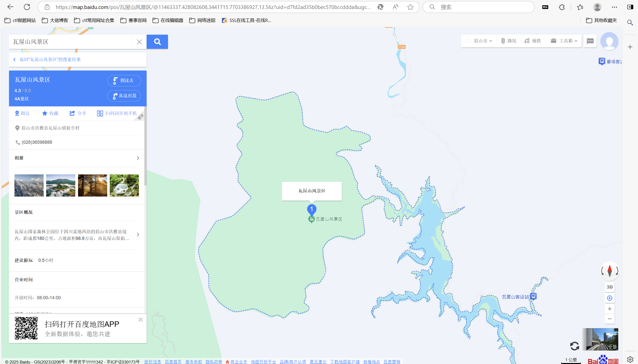
Task: Open the 全景 panorama thumbnail
Action: coord(600,339)
